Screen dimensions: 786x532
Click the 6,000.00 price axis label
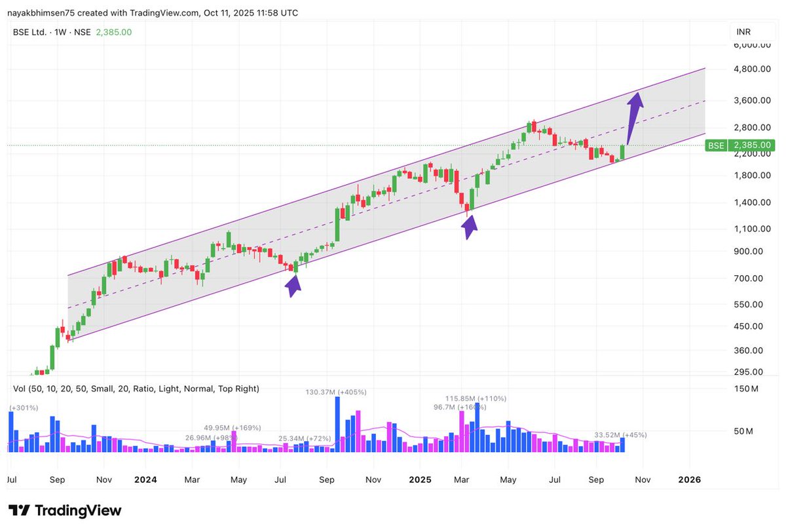pos(753,44)
